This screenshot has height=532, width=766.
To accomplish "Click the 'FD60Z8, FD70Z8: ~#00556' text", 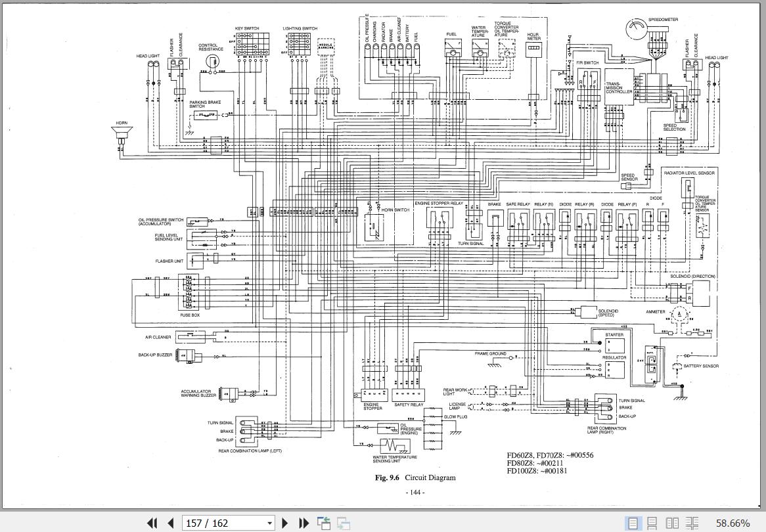I will (550, 455).
